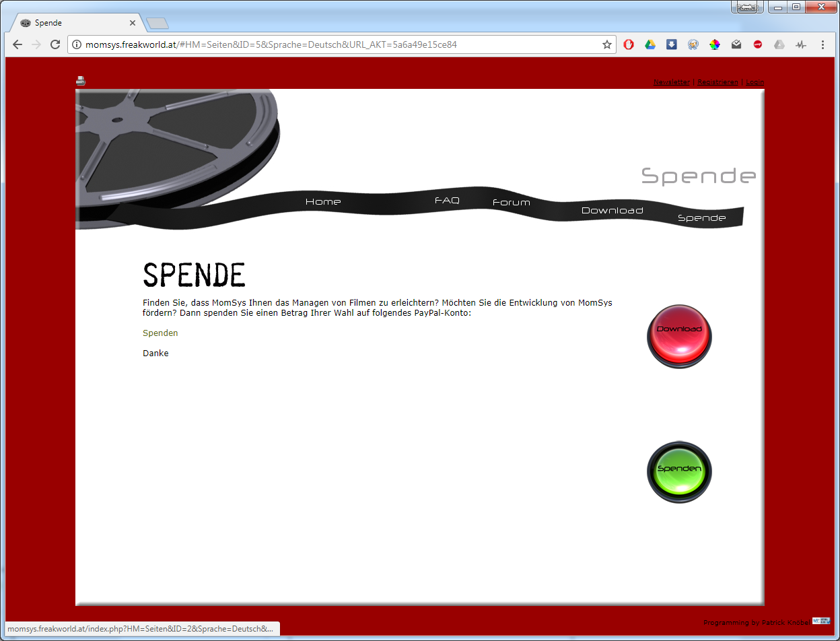The image size is (840, 641).
Task: Select Download in the film strip menu
Action: click(612, 210)
